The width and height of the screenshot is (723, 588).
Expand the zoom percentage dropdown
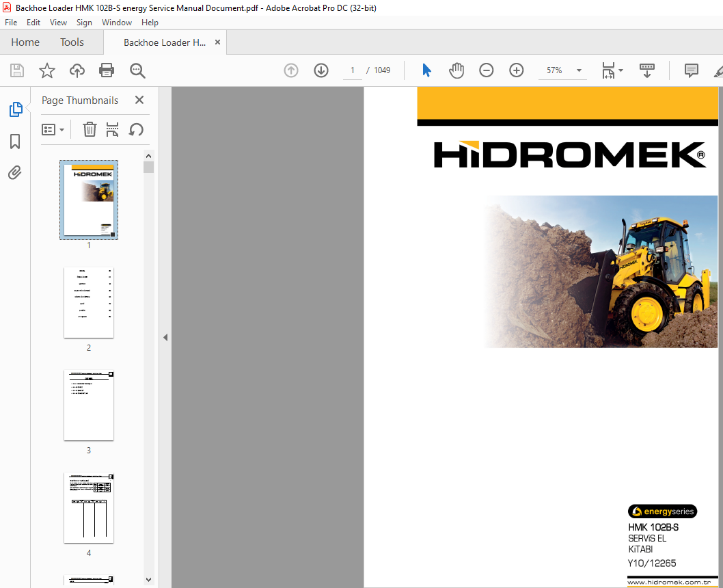[579, 70]
